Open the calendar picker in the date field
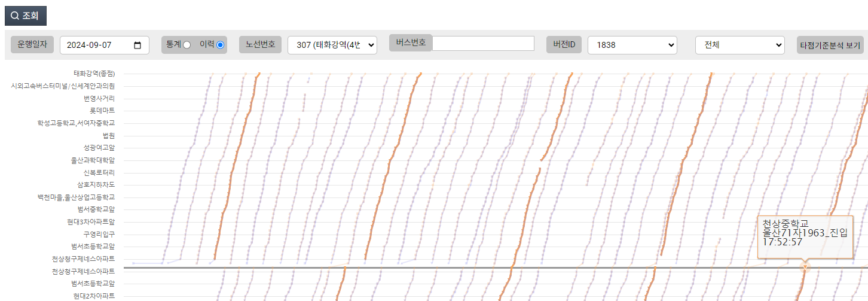This screenshot has height=301, width=868. (x=137, y=45)
